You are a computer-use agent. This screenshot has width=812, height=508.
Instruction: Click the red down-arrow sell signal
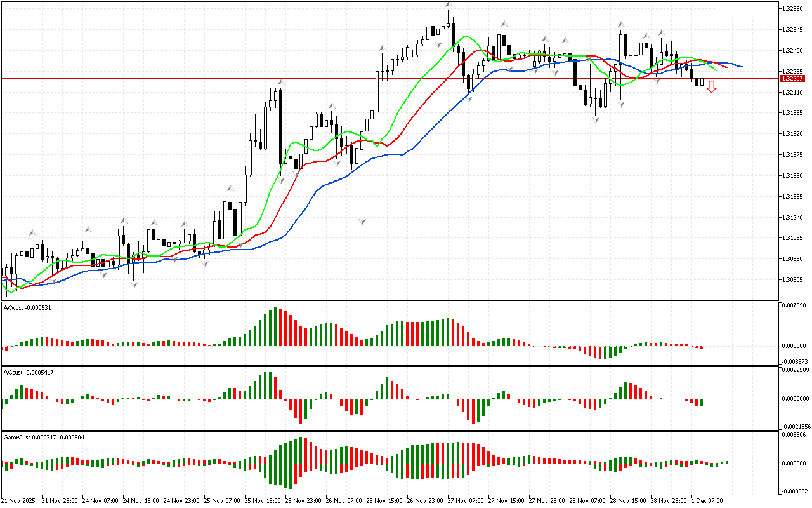[x=711, y=87]
